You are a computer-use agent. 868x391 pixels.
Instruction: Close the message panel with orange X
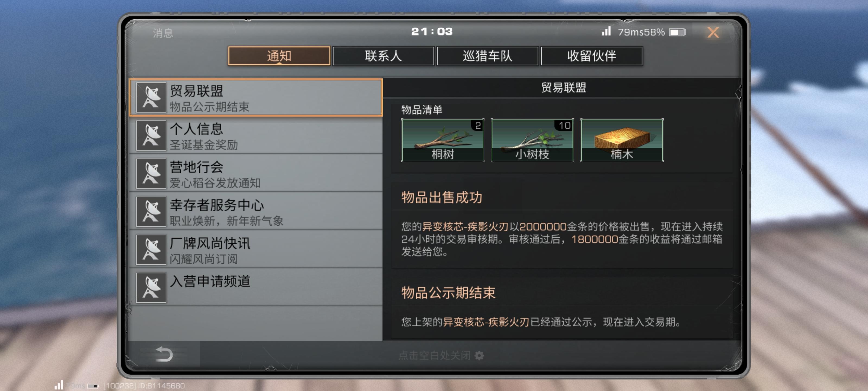click(713, 33)
